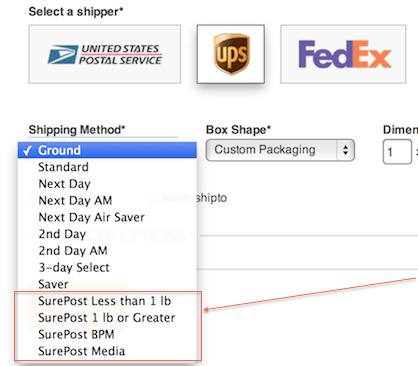Image resolution: width=418 pixels, height=366 pixels.
Task: Choose the UPS shield logo shipper
Action: 231,54
